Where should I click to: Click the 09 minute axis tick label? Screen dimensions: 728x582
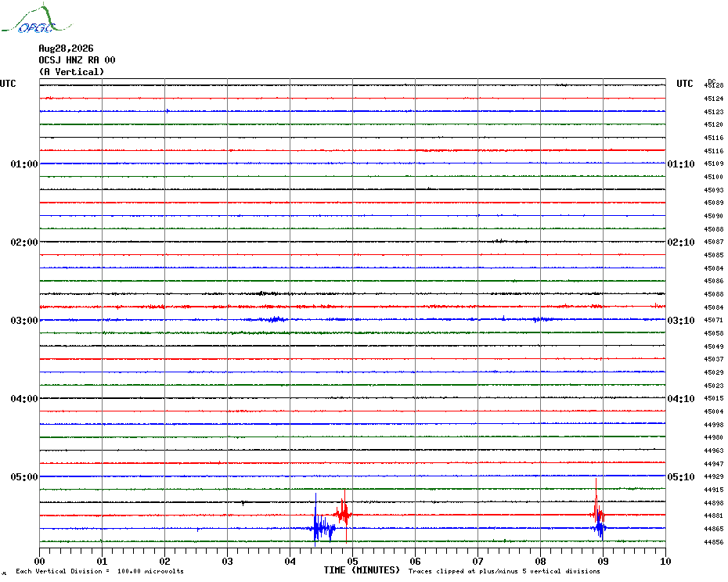[603, 561]
